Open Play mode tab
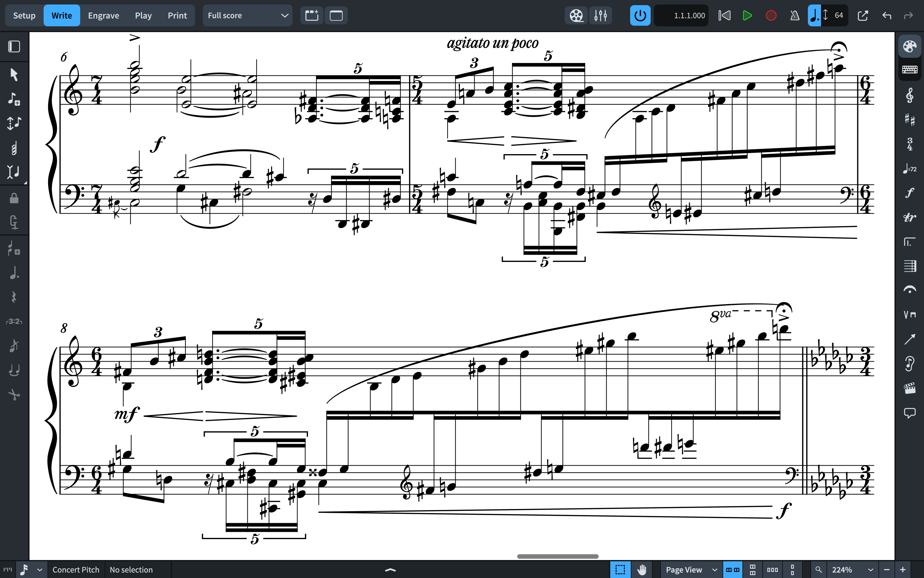Screen dimensions: 924x578 point(143,16)
